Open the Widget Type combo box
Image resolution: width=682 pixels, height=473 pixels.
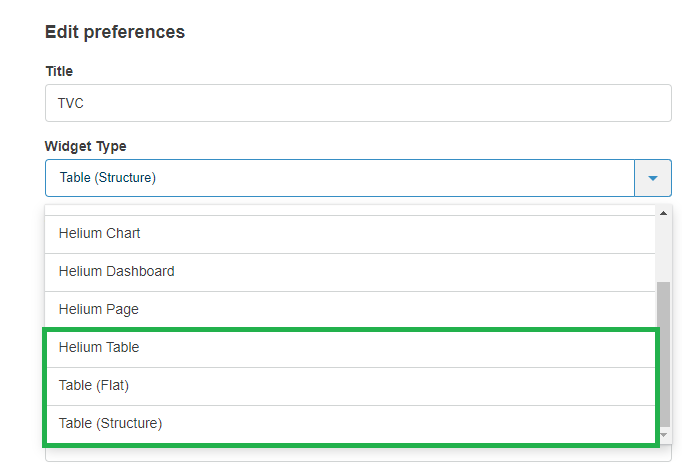[340, 178]
